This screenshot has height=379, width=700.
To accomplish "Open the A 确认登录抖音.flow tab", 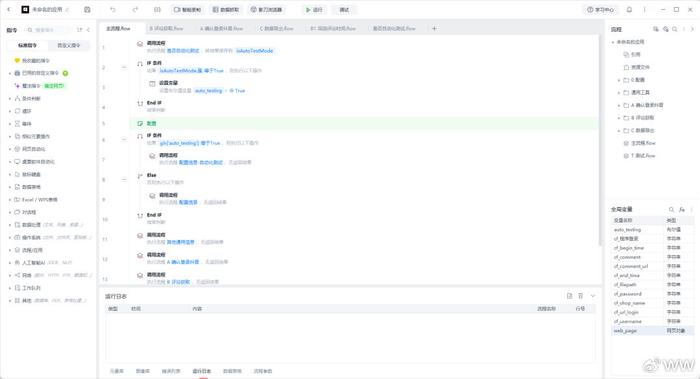I will (221, 28).
